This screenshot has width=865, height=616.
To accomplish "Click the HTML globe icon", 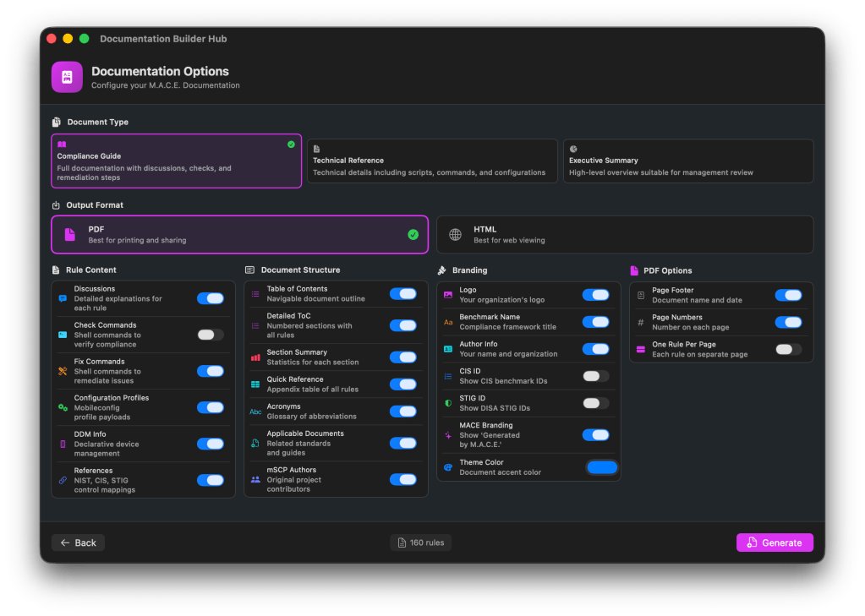I will click(455, 235).
